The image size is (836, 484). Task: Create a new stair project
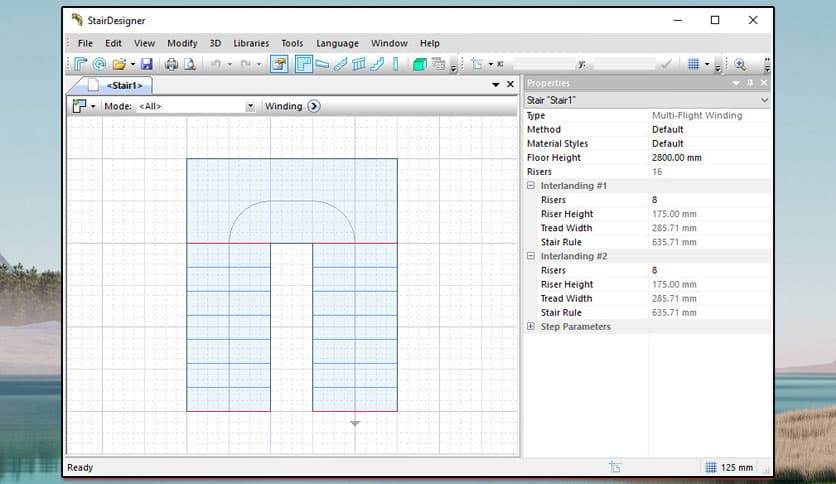pos(81,64)
